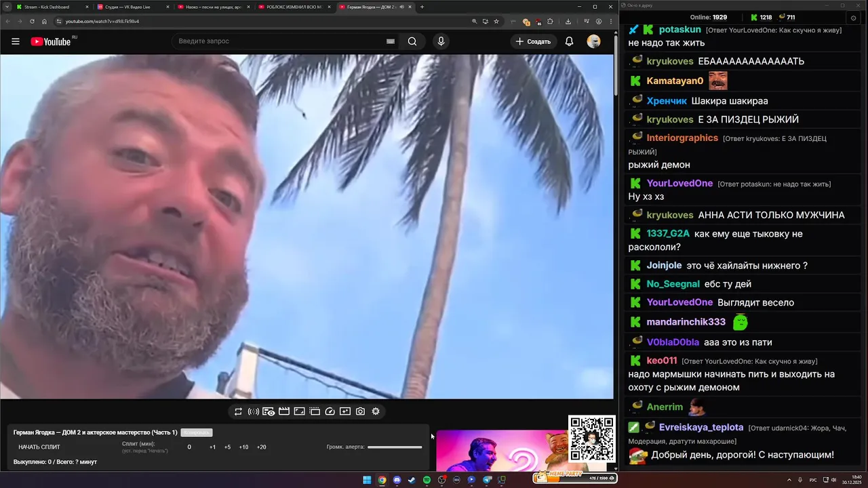
Task: Click the picture frame icon in player toolbar
Action: click(299, 411)
